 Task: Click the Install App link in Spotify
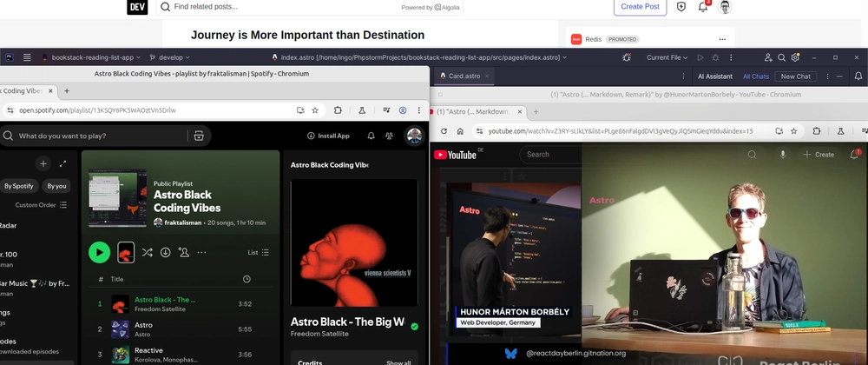coord(328,136)
